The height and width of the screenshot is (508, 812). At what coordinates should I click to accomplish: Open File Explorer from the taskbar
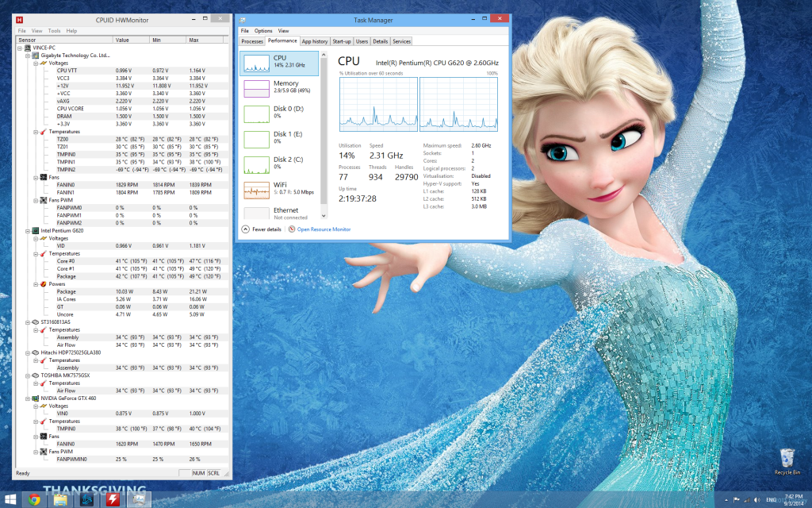point(60,499)
